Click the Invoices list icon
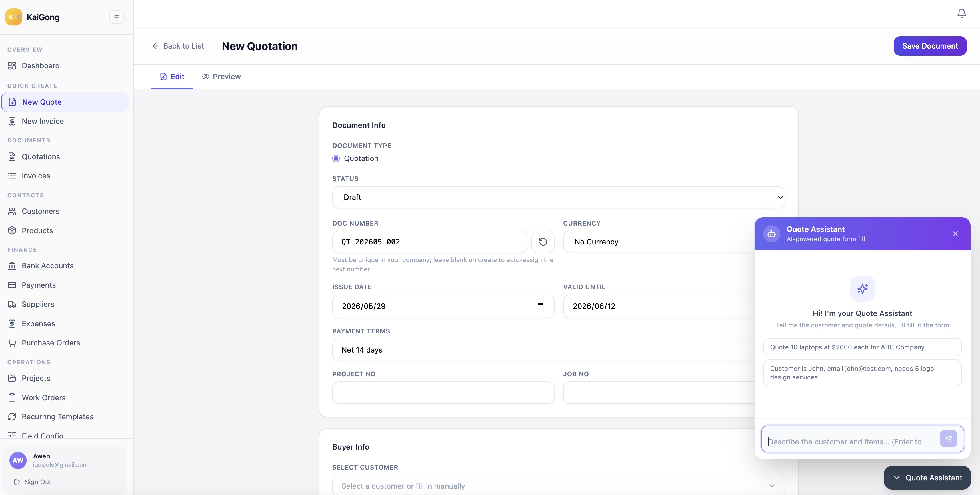 point(12,176)
